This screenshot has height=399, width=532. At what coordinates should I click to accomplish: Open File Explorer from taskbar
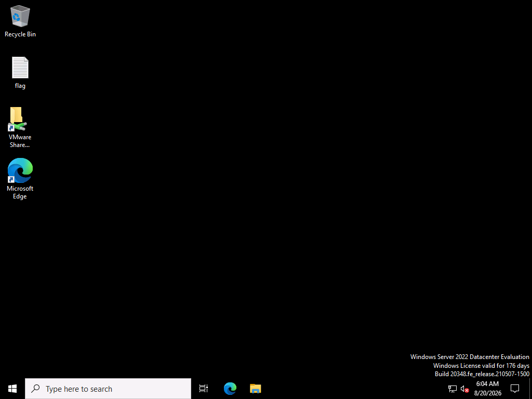(256, 389)
